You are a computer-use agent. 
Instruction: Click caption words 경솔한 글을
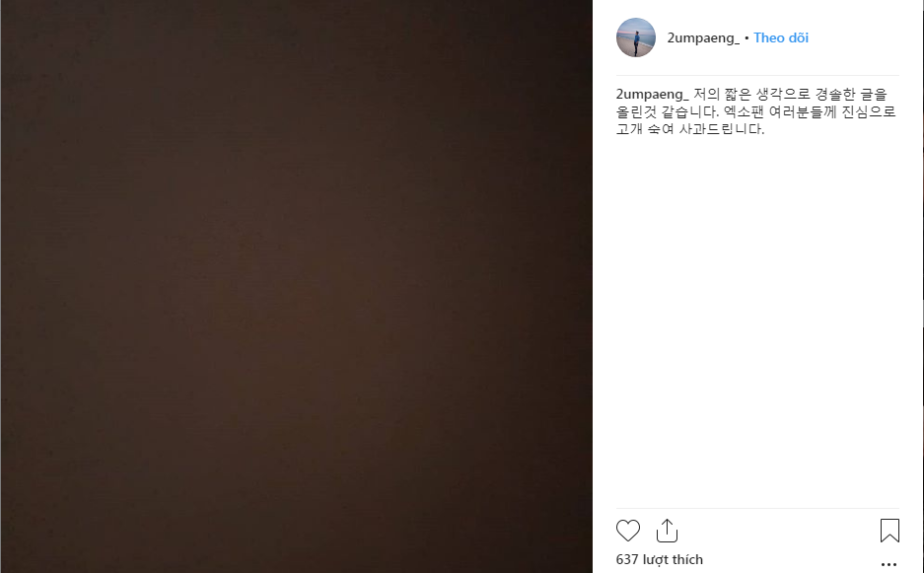[x=851, y=95]
